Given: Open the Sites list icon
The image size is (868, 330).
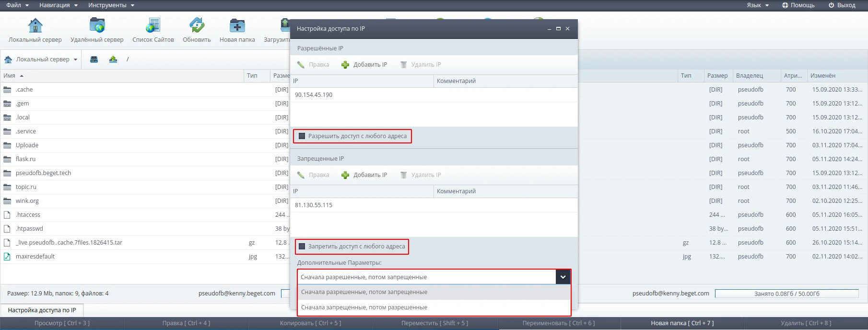Looking at the screenshot, I should point(153,25).
